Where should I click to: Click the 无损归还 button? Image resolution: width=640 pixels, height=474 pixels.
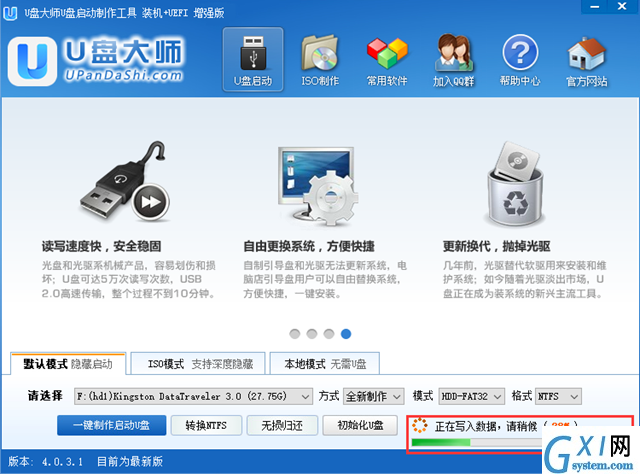click(282, 425)
